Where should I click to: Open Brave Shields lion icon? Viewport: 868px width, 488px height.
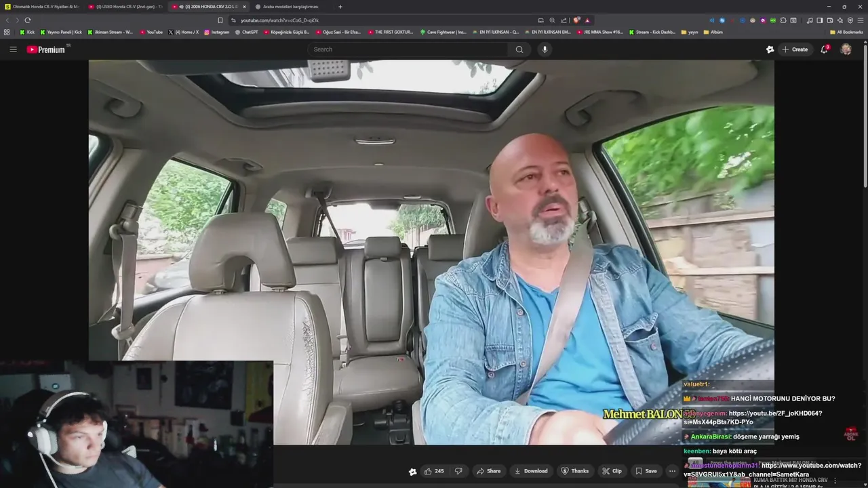click(x=576, y=20)
